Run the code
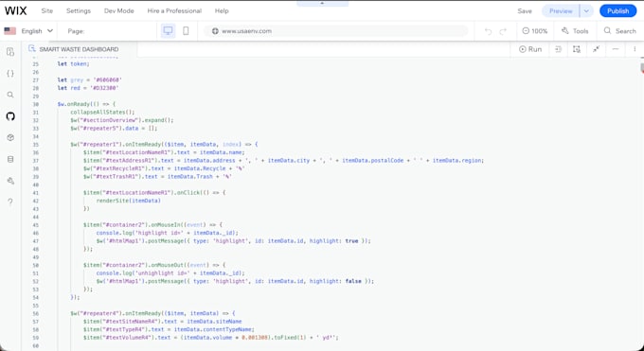Screen dimensions: 644x351 [530, 49]
